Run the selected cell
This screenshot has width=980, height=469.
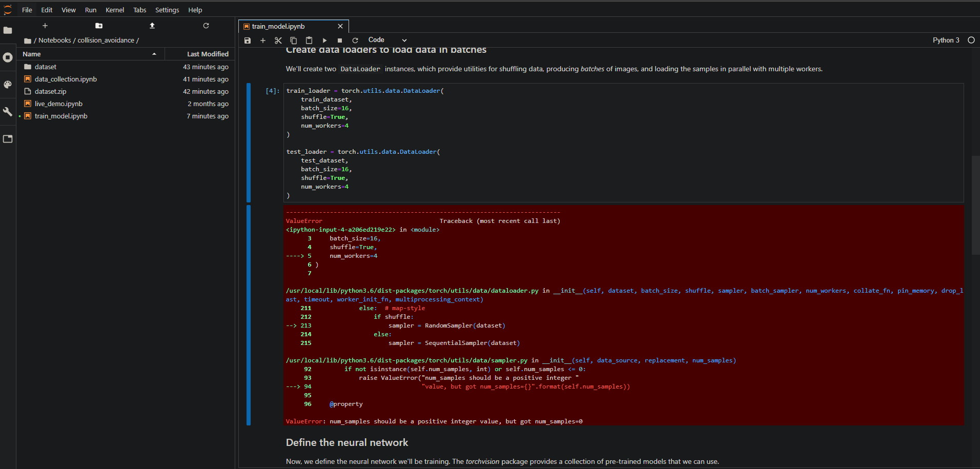pos(324,40)
